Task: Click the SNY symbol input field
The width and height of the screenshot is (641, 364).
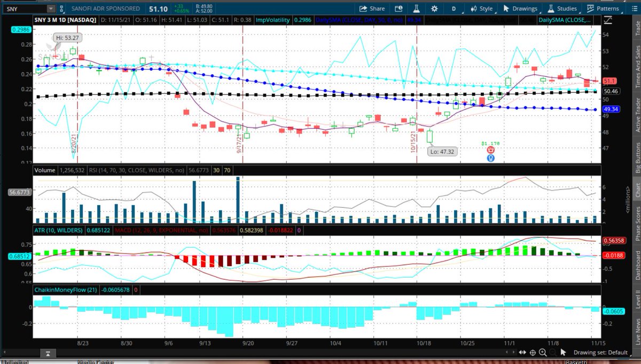Action: click(x=25, y=9)
